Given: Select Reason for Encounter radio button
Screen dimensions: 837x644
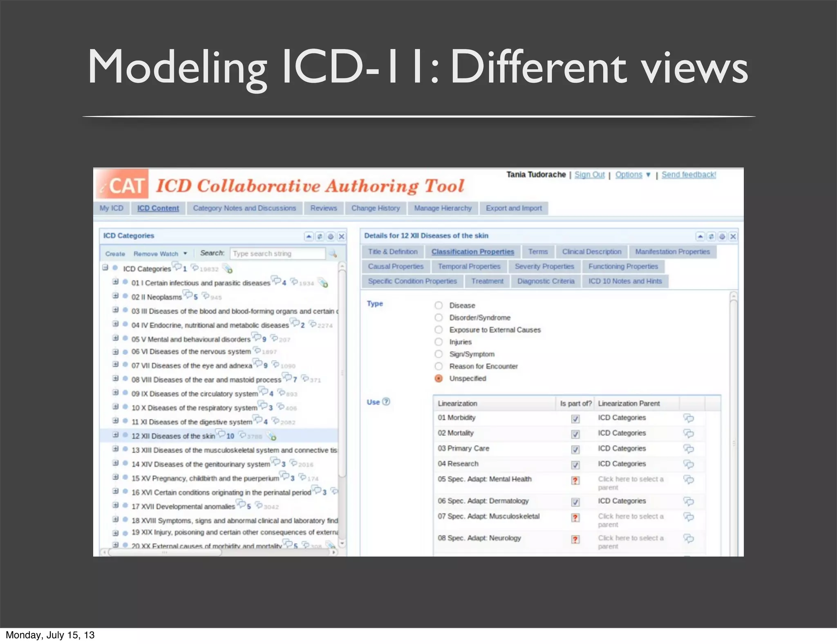Looking at the screenshot, I should (x=439, y=366).
